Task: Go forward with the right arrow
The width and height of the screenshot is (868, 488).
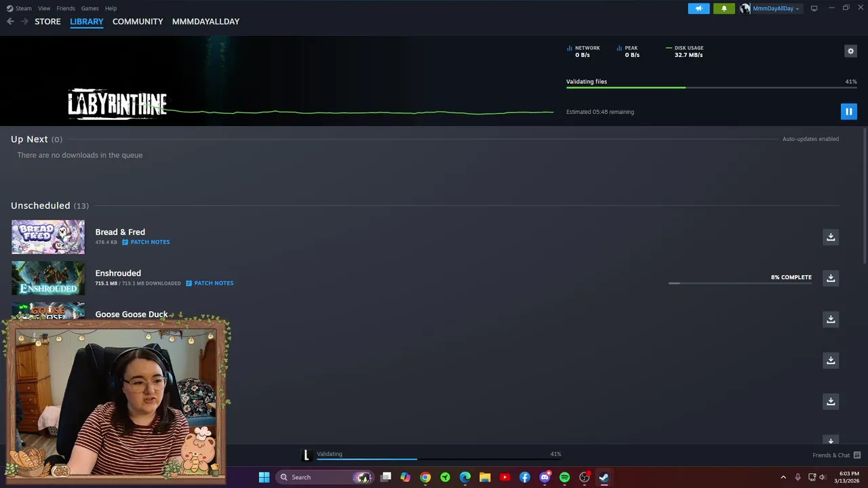Action: [24, 22]
